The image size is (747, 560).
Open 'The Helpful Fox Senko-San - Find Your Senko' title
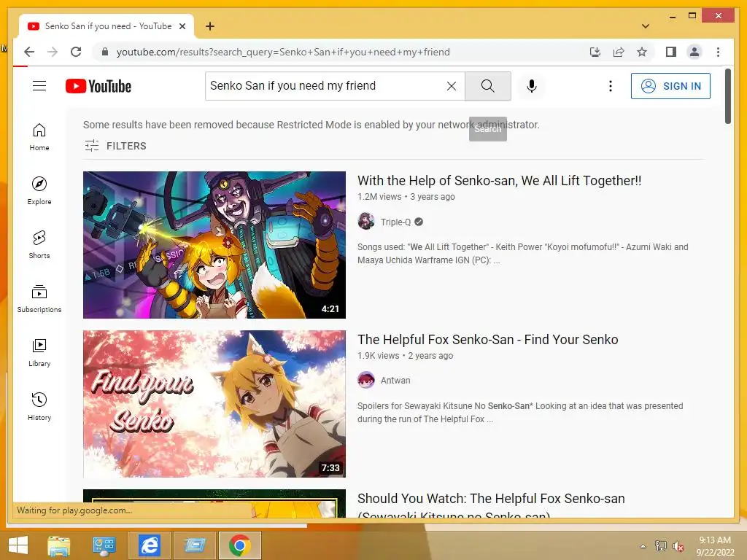488,340
